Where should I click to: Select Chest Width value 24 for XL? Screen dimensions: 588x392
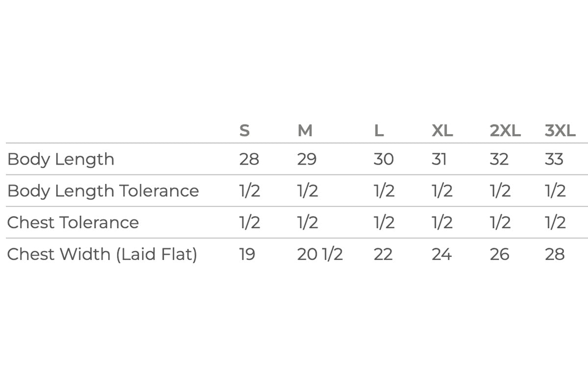pos(441,254)
